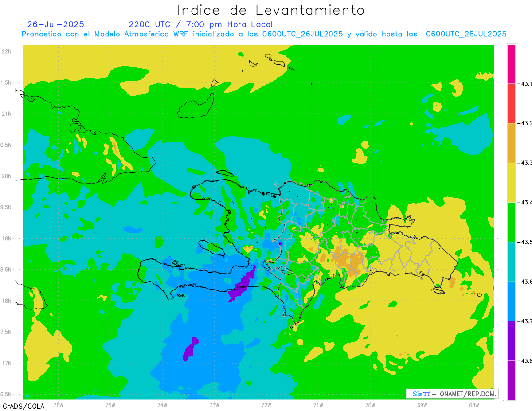Click the '1.5N' latitude label
The width and height of the screenshot is (532, 411).
coord(7,82)
